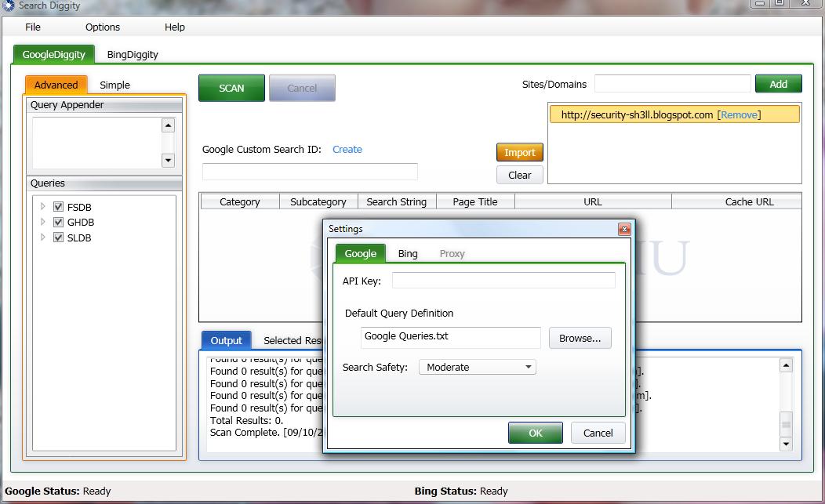The height and width of the screenshot is (504, 825).
Task: Click the Search Diggity title bar icon
Action: [x=8, y=5]
